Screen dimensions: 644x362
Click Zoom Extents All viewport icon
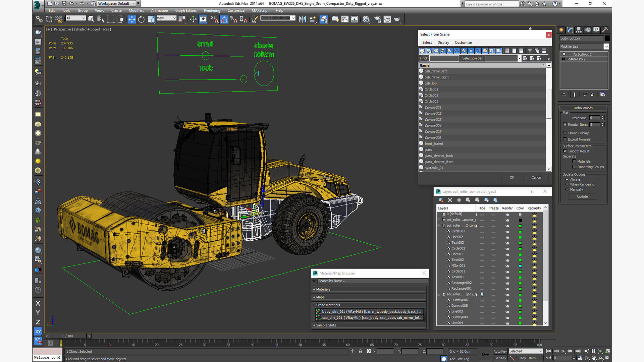click(x=608, y=351)
